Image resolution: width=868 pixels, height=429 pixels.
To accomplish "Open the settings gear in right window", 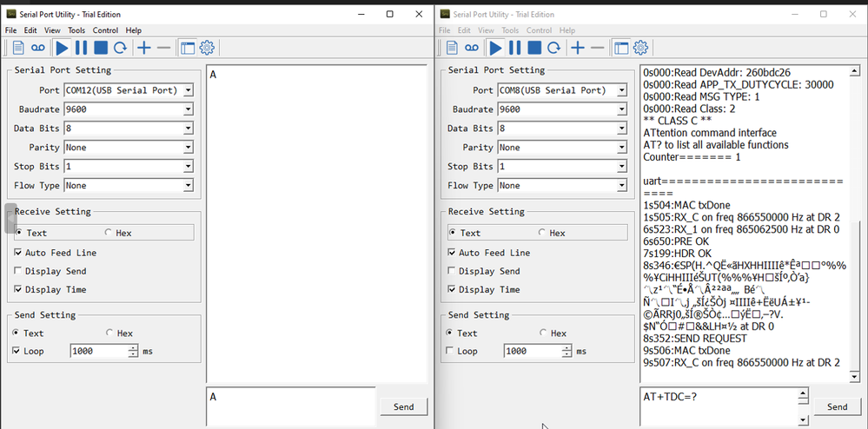I will click(640, 48).
